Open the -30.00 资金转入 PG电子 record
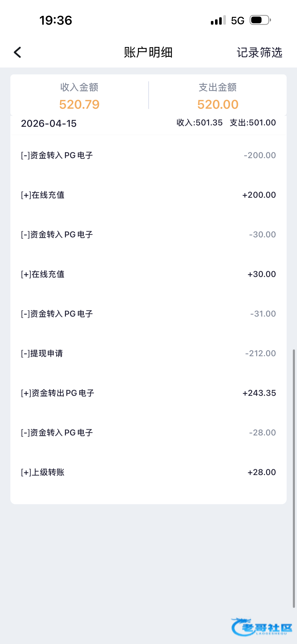 click(148, 234)
